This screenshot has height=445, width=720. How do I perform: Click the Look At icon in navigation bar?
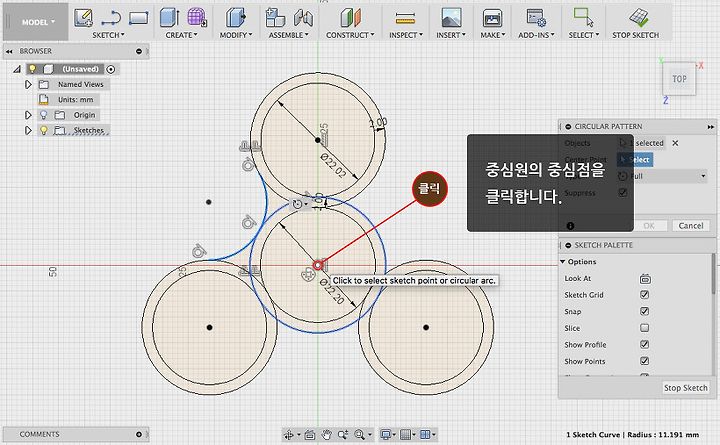click(x=310, y=434)
